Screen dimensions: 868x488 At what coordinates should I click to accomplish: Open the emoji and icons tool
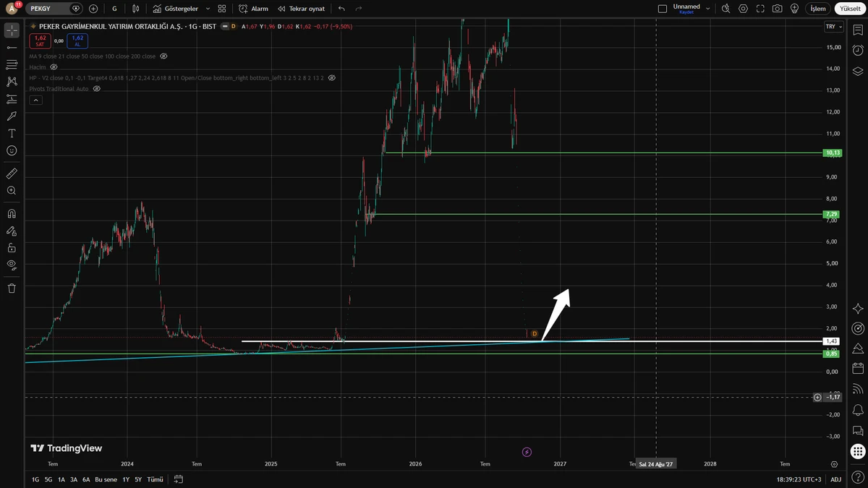12,150
